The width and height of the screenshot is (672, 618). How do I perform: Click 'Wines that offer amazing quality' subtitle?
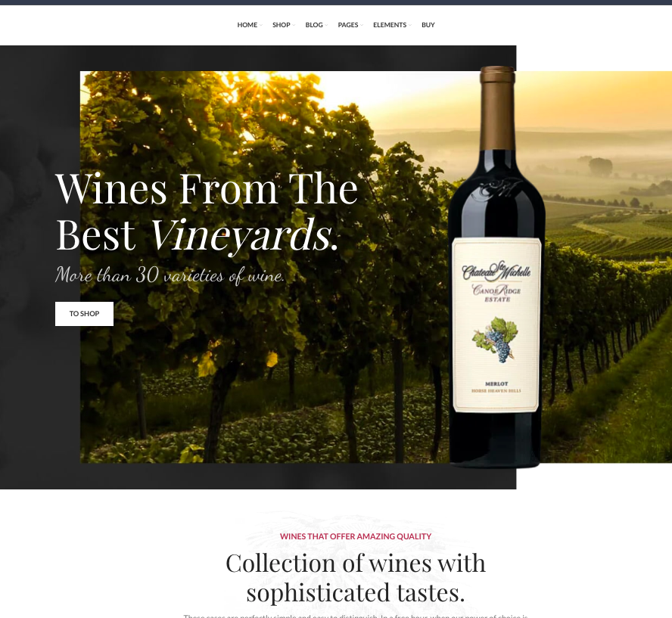point(355,536)
